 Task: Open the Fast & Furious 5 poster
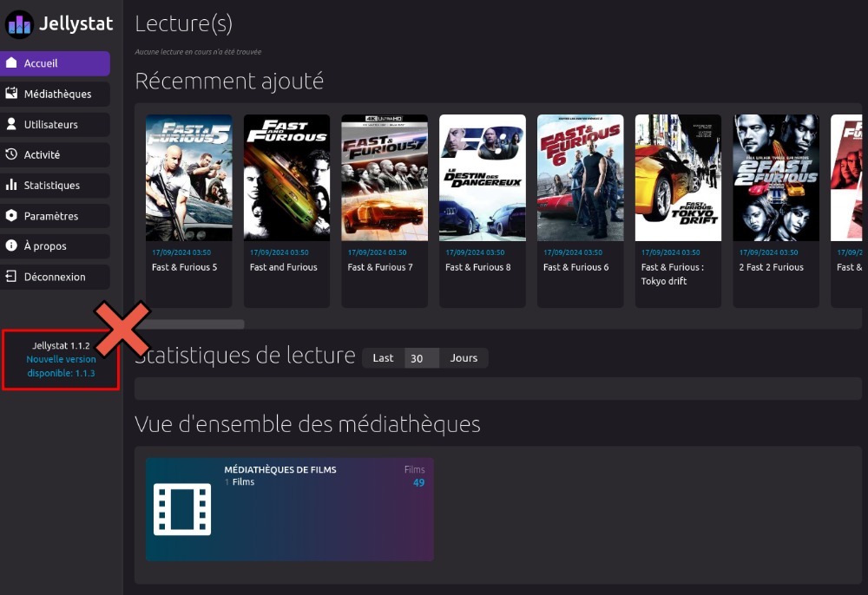(x=188, y=178)
